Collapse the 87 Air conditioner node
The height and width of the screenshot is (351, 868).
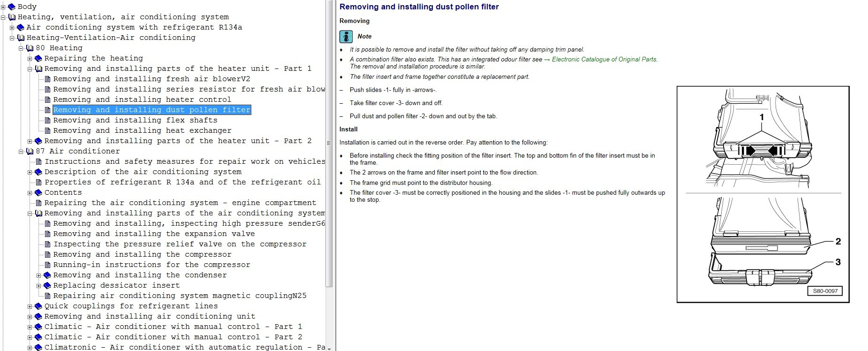pyautogui.click(x=21, y=152)
